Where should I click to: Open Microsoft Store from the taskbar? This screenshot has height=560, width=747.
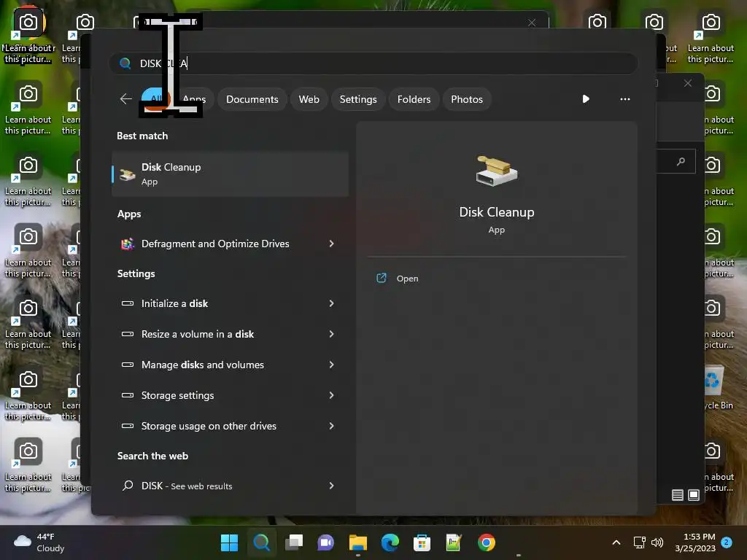tap(422, 542)
